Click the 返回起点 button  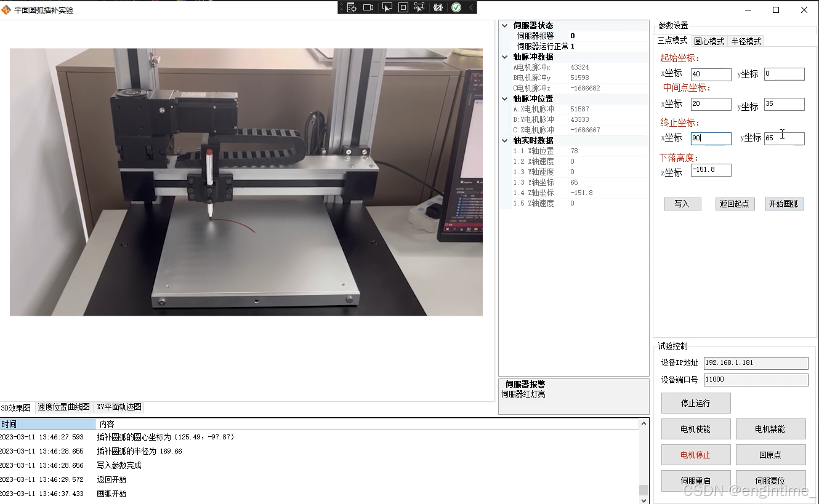click(x=735, y=204)
